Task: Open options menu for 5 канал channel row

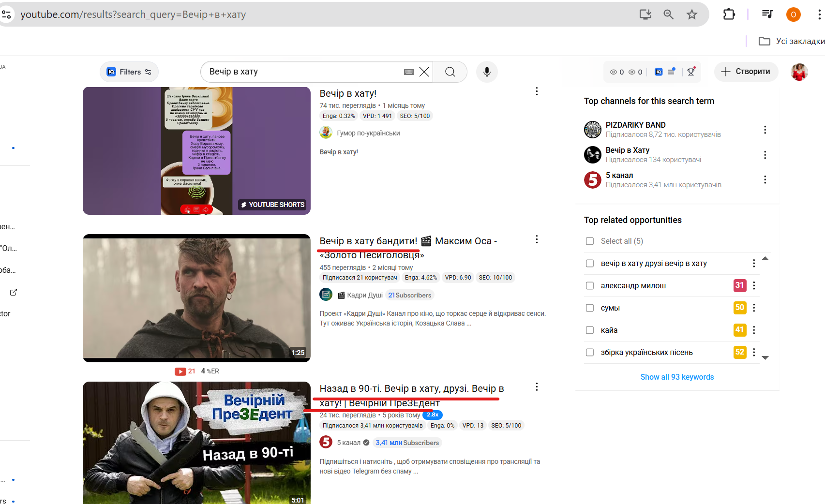Action: point(765,180)
